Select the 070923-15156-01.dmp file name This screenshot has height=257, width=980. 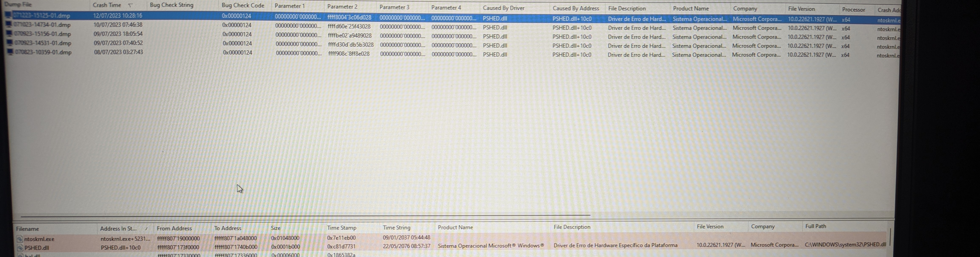click(43, 34)
